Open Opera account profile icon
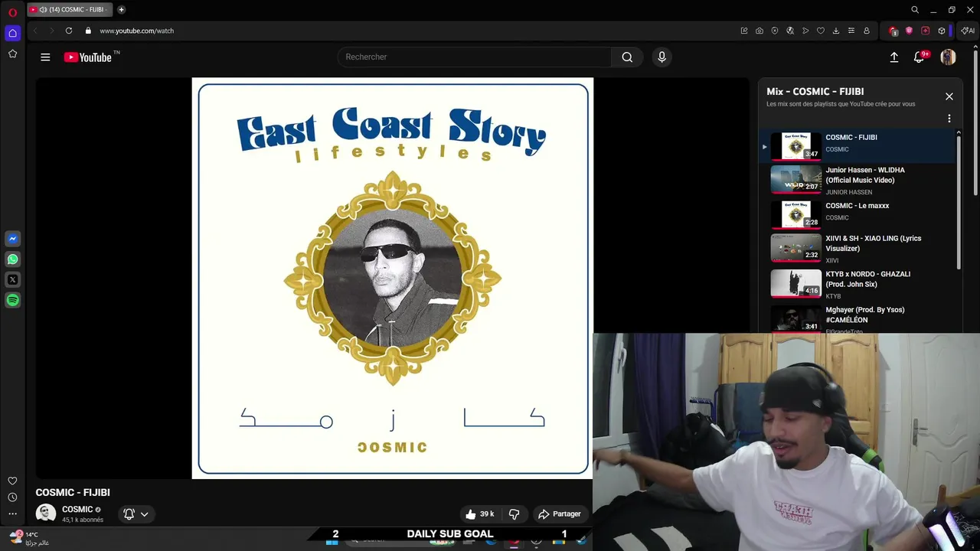The image size is (980, 551). click(x=867, y=31)
